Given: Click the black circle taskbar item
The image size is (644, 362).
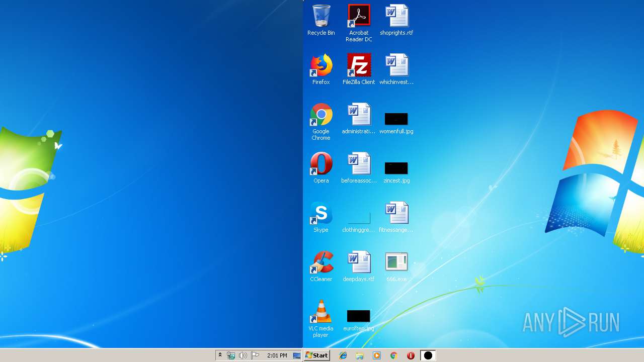Looking at the screenshot, I should point(428,355).
